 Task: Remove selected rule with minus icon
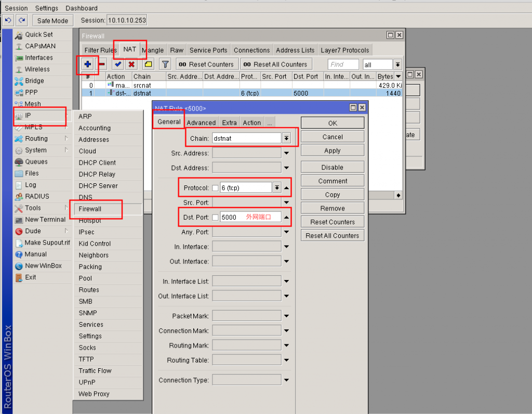pyautogui.click(x=101, y=64)
